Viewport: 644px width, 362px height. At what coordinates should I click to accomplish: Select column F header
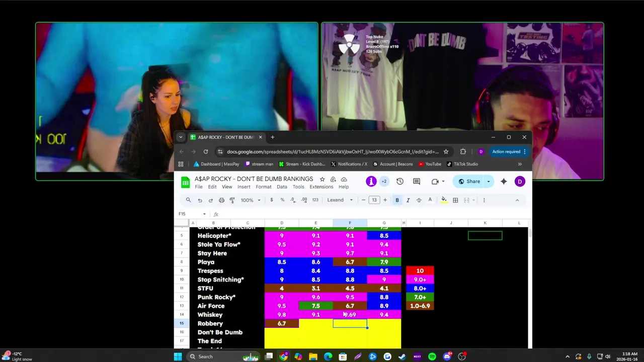(350, 223)
